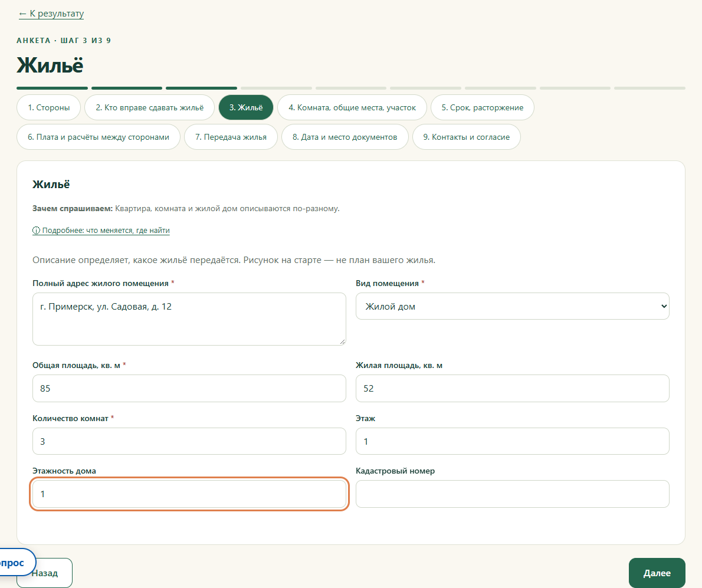
Task: Click into the 'Этаж' field
Action: (x=513, y=441)
